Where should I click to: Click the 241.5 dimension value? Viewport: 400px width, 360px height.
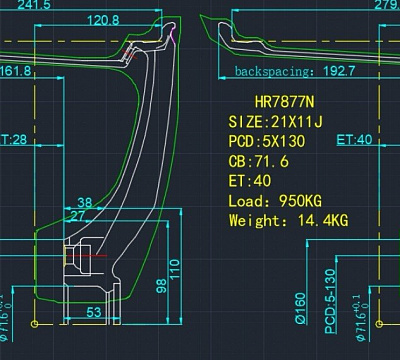tap(34, 5)
